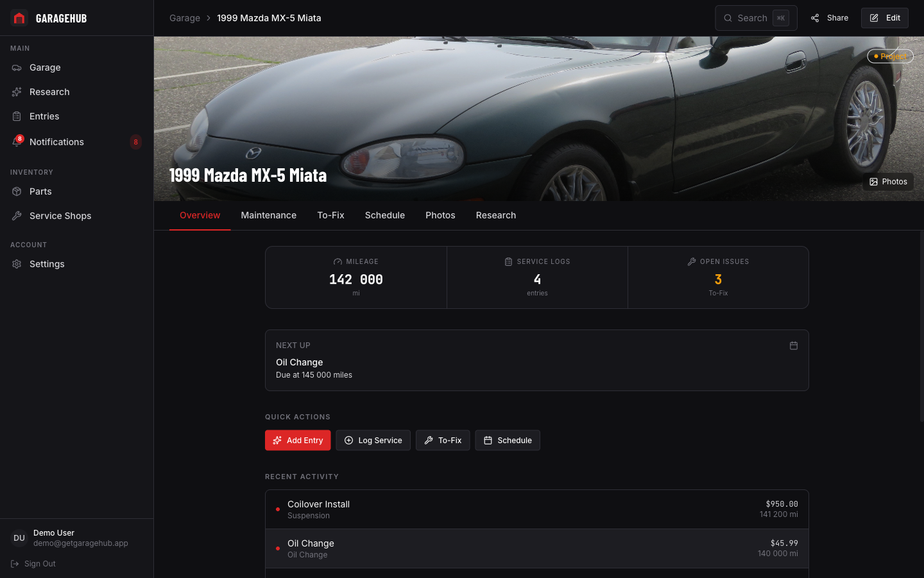The width and height of the screenshot is (924, 578).
Task: Open the Maintenance tab
Action: pos(269,215)
